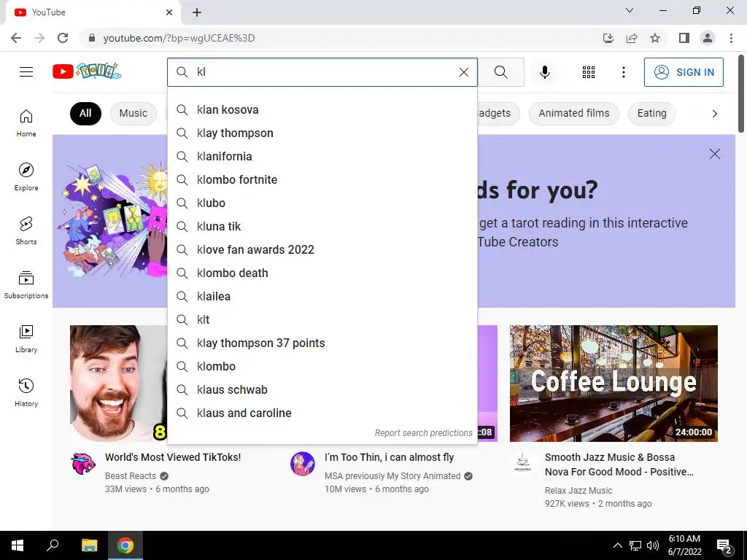Click the search magnifier button
The height and width of the screenshot is (560, 747).
tap(500, 72)
